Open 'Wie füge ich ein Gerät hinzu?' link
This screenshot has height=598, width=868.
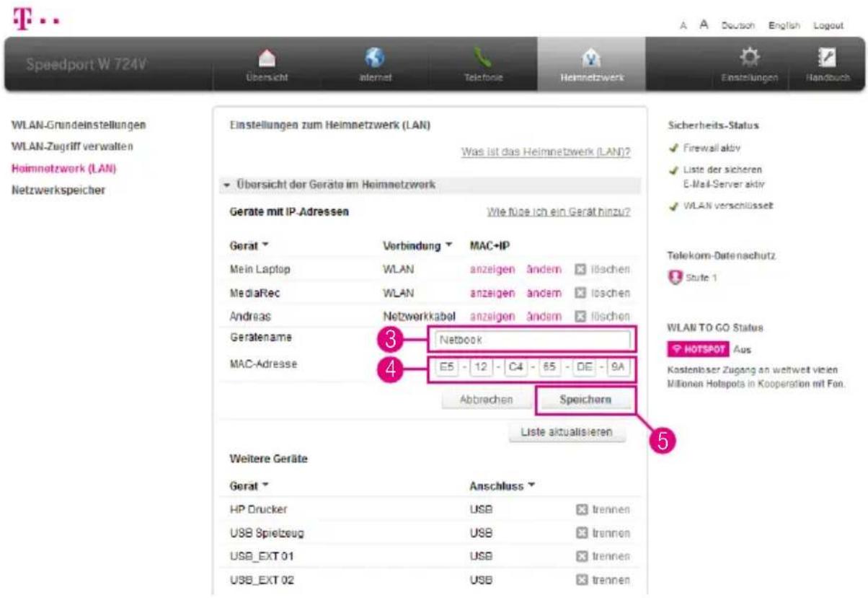[x=559, y=212]
